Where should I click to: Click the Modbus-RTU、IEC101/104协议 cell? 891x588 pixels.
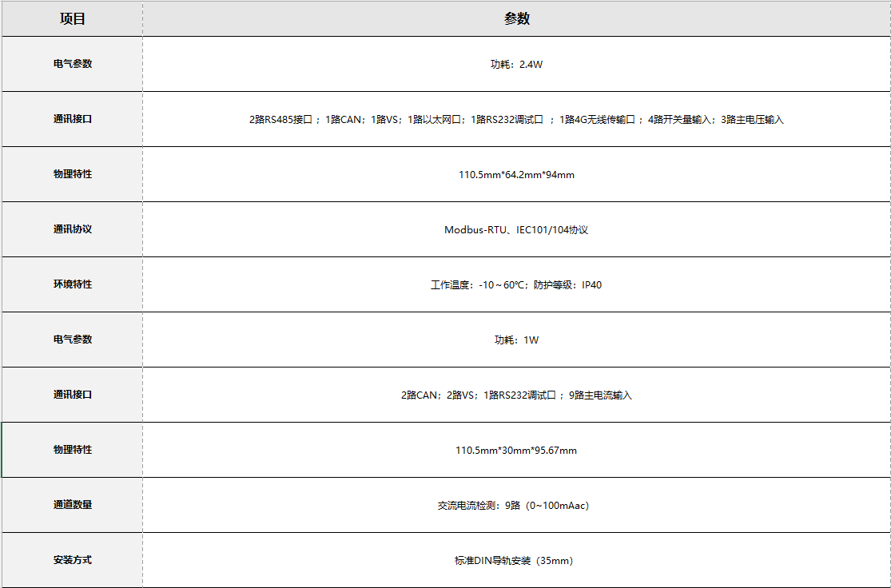point(516,229)
